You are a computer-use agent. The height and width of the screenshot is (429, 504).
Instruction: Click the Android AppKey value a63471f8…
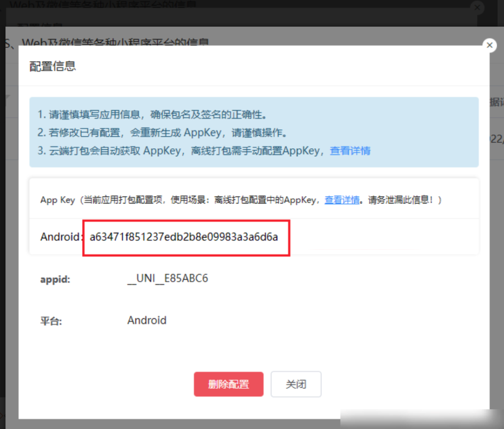coord(184,237)
